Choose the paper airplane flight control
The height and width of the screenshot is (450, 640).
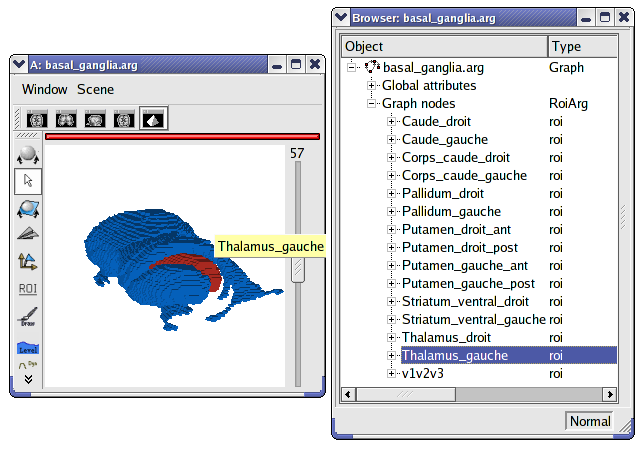coord(28,234)
